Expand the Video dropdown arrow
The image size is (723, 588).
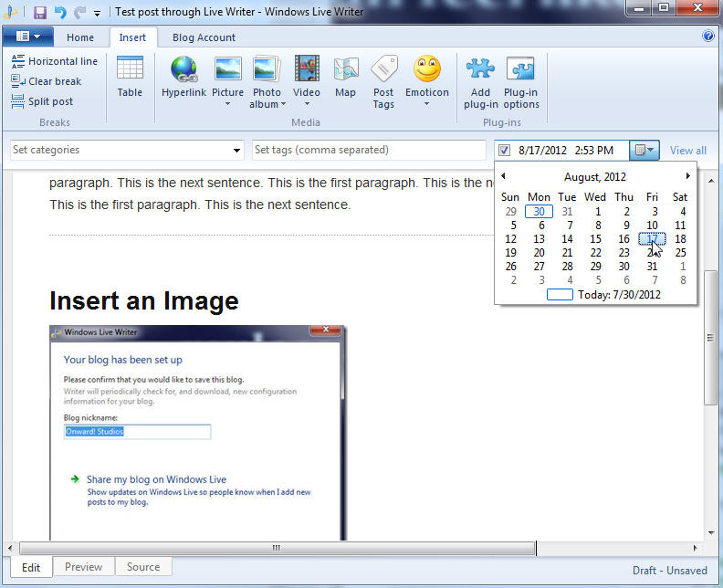(307, 104)
